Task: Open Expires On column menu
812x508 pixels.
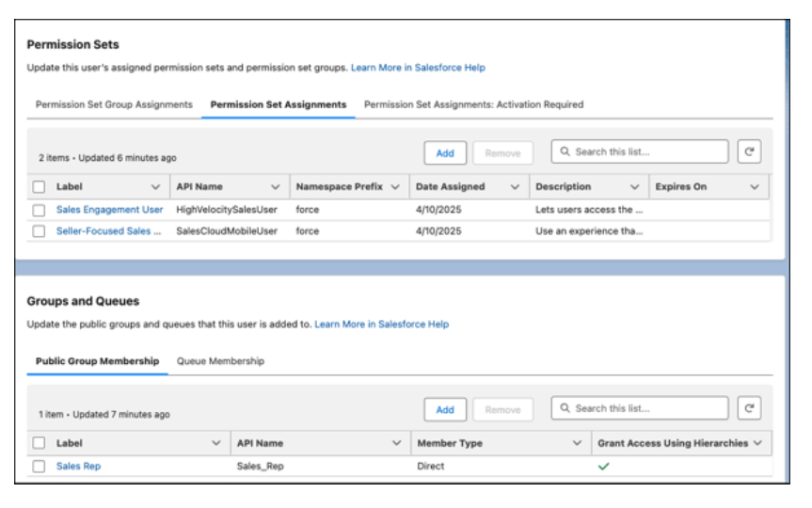Action: pos(755,187)
